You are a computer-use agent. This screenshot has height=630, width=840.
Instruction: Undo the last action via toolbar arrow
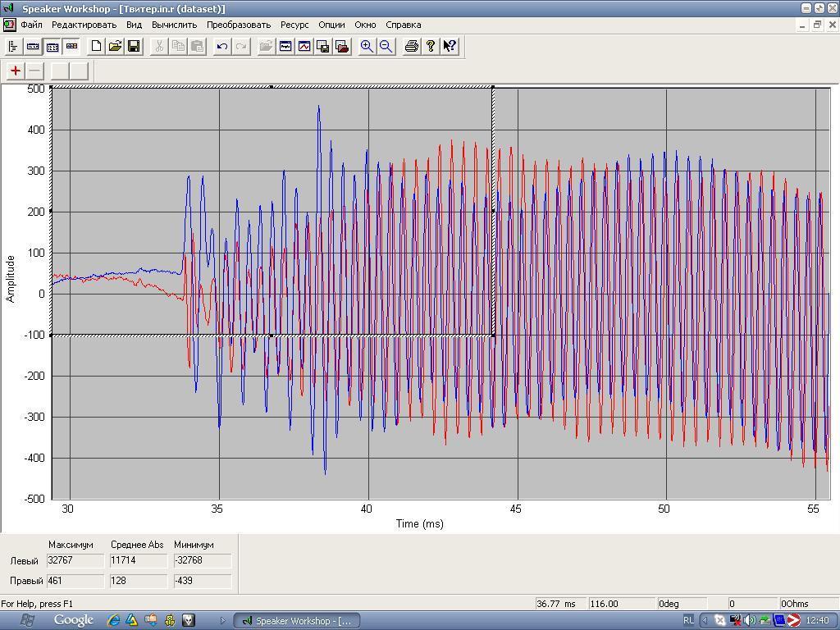pos(221,47)
